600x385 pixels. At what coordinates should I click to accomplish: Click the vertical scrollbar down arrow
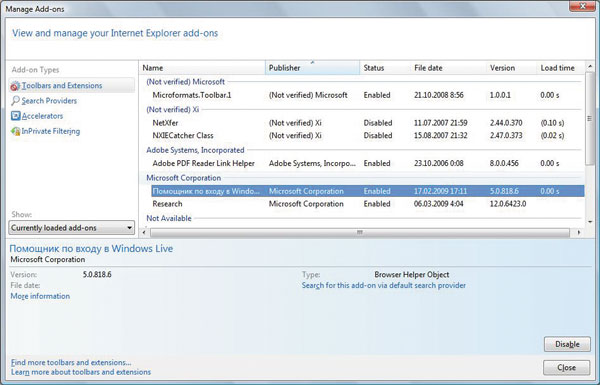pos(590,222)
